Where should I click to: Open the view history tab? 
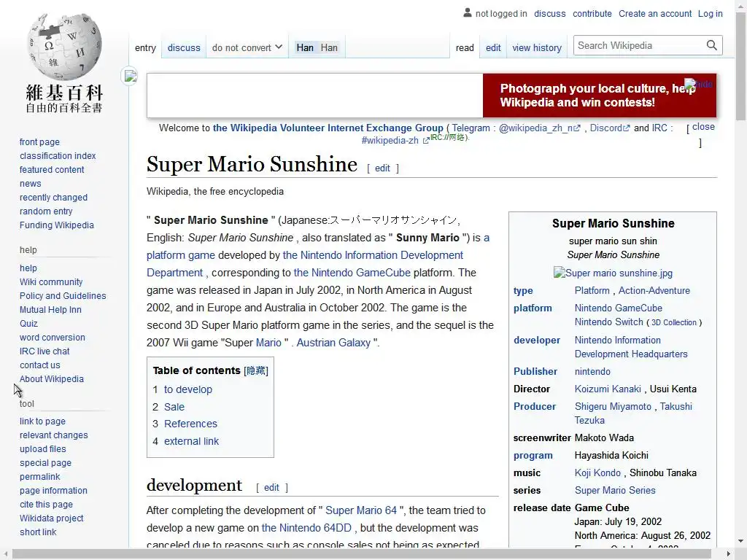click(x=537, y=47)
